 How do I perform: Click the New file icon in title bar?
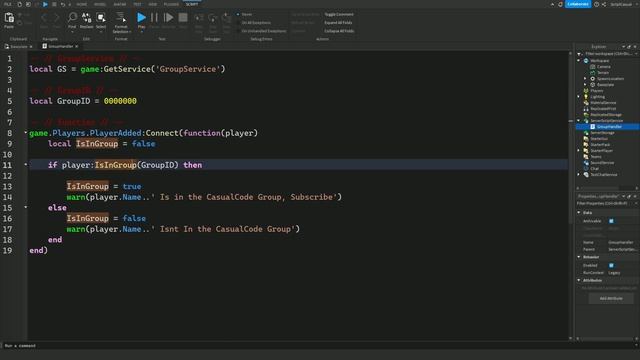[19, 4]
